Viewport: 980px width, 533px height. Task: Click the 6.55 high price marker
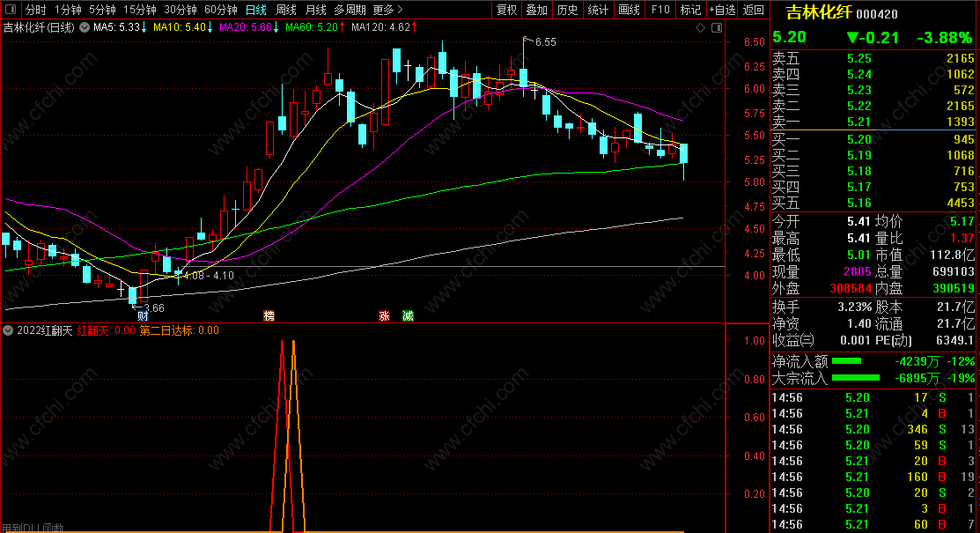coord(546,42)
